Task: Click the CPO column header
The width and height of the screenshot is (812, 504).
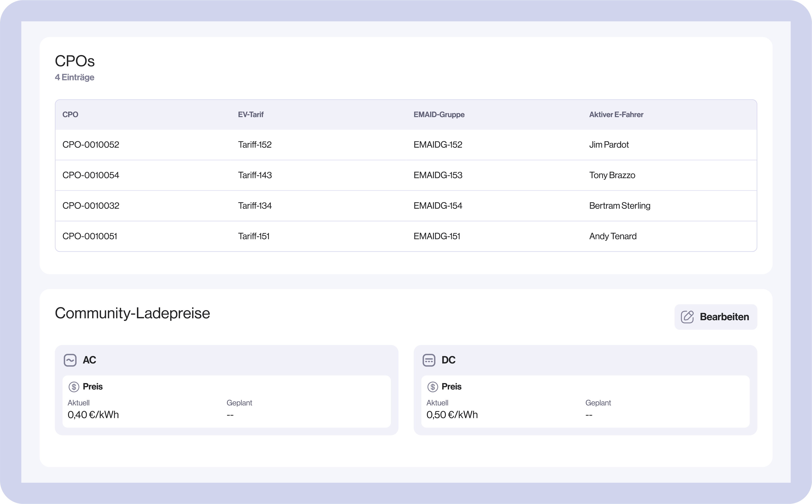Action: coord(70,115)
